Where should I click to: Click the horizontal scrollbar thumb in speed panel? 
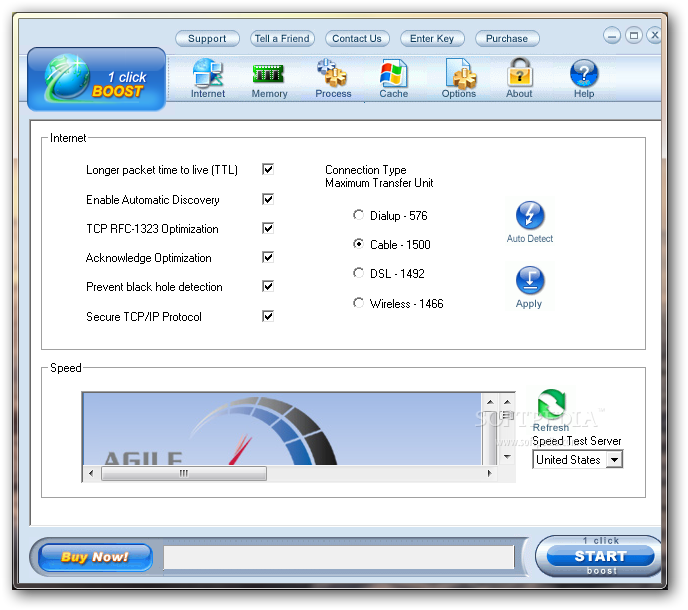tap(184, 474)
